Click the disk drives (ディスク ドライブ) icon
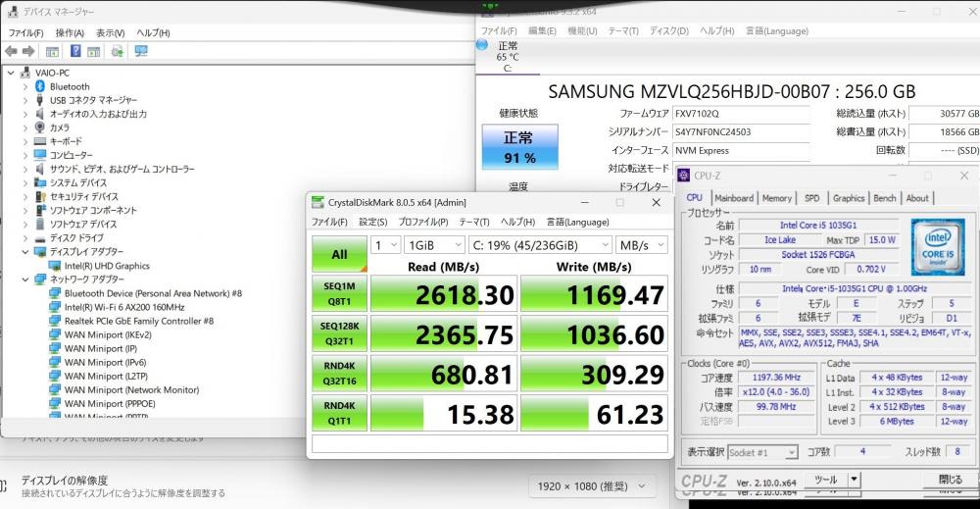 pyautogui.click(x=40, y=238)
